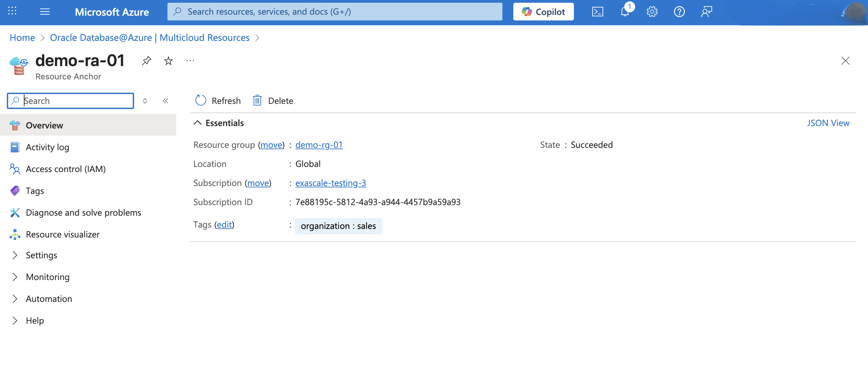Click the sidebar Search field
868x370 pixels.
pos(70,101)
